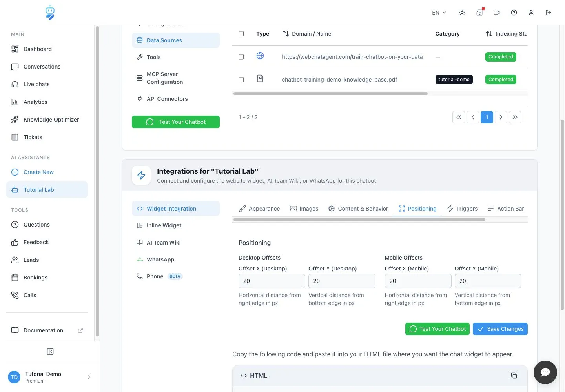Image resolution: width=565 pixels, height=392 pixels.
Task: Open API Connectors section
Action: [176, 99]
